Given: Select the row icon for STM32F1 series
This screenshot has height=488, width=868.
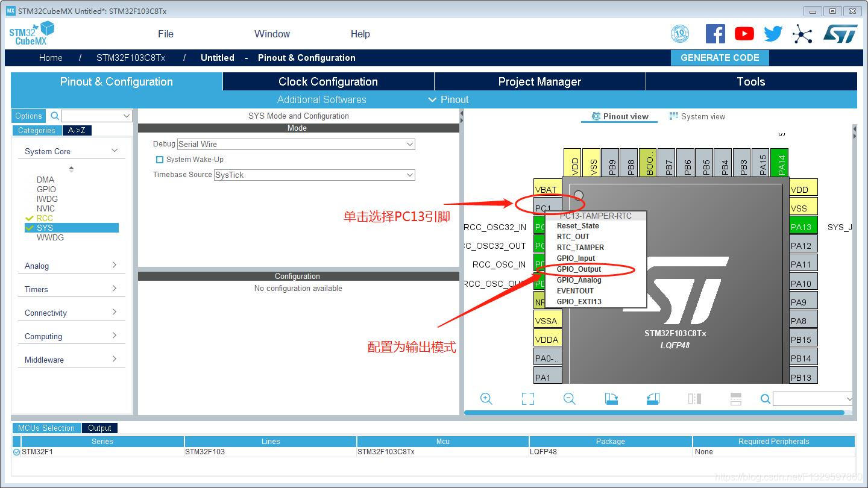Looking at the screenshot, I should 16,452.
